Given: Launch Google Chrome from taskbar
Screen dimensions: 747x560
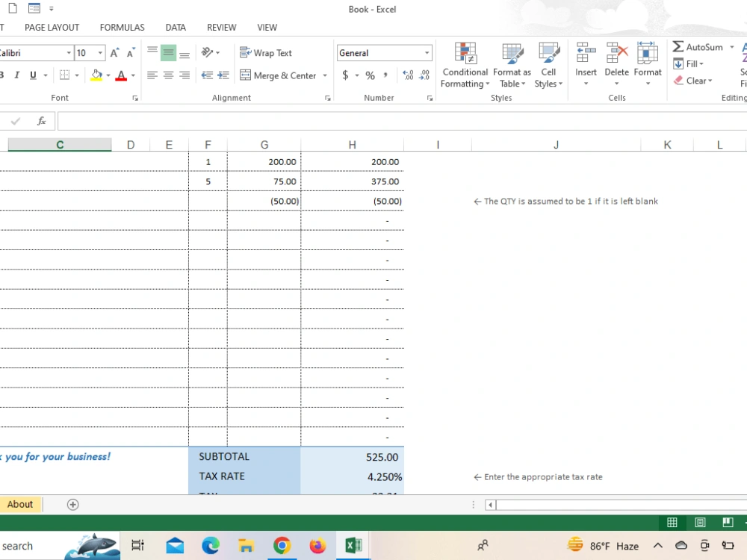Looking at the screenshot, I should tap(282, 545).
